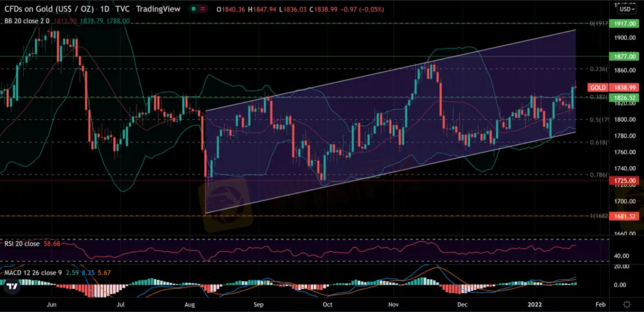Click the green market status dot
The height and width of the screenshot is (312, 644).
pyautogui.click(x=193, y=9)
